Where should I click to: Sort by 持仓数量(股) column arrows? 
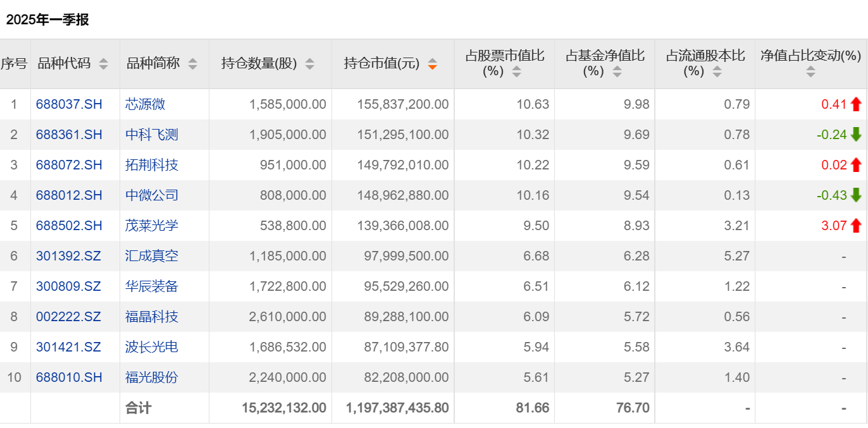309,64
